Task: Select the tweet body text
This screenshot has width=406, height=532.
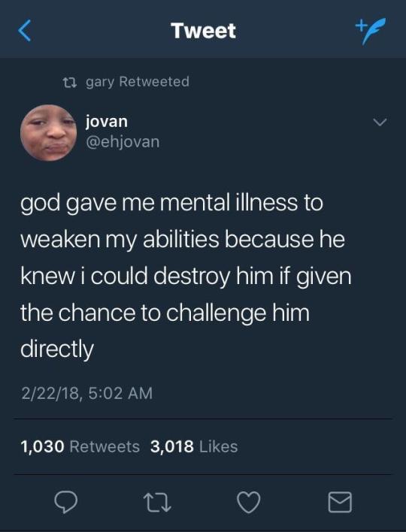Action: 186,276
